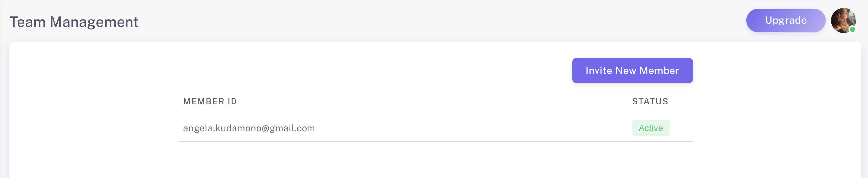The width and height of the screenshot is (868, 178).
Task: Upgrade the plan using purple pill button
Action: [x=785, y=20]
